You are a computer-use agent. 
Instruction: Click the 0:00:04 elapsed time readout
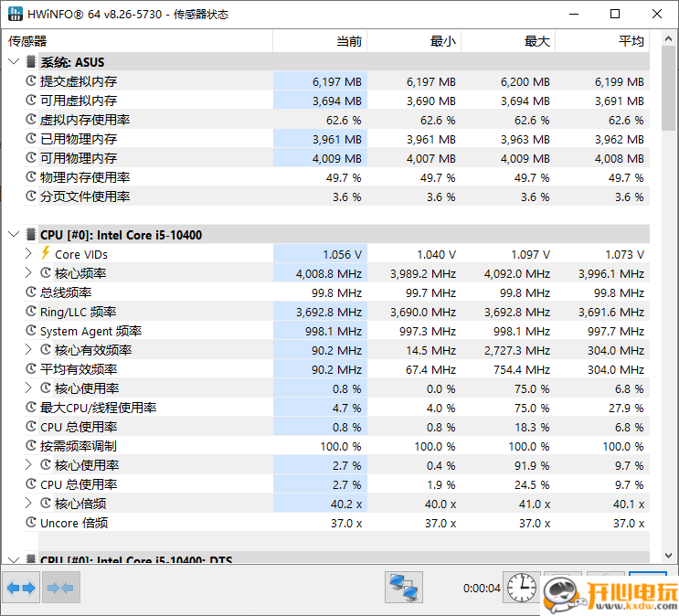point(482,588)
